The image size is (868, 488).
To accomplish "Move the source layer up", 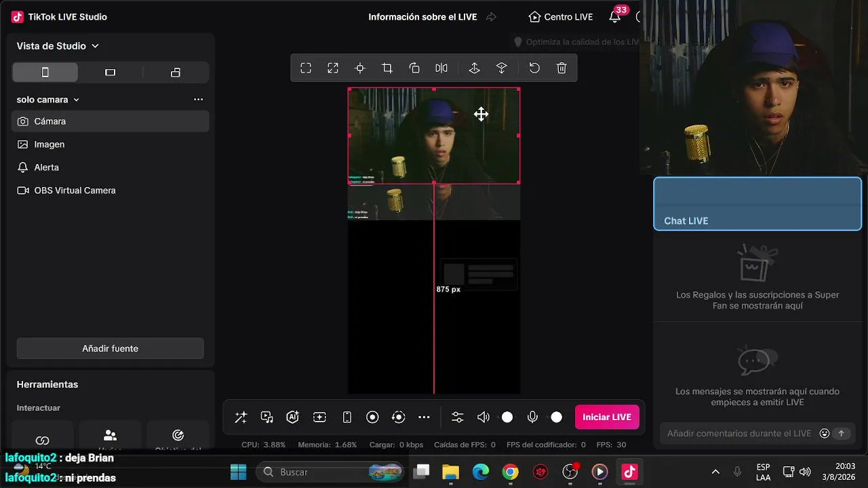I will click(475, 68).
